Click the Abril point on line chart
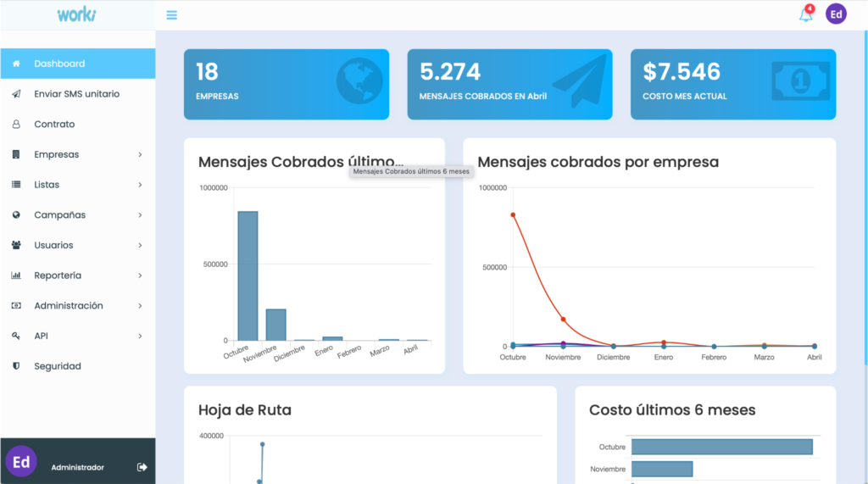 click(x=815, y=346)
